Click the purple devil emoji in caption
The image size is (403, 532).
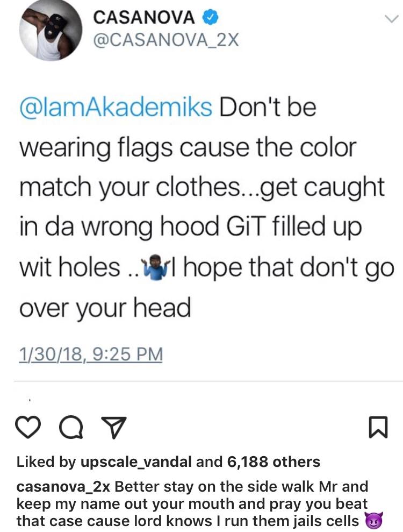coord(373,520)
